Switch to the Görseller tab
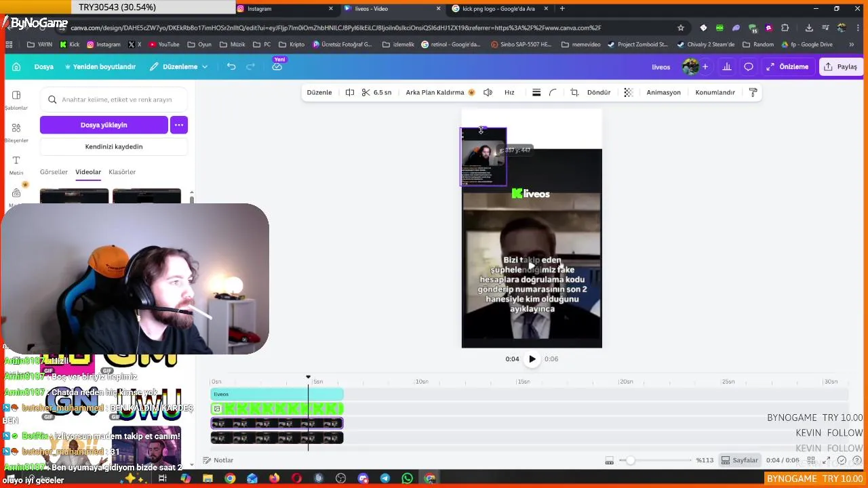Image resolution: width=868 pixels, height=488 pixels. [54, 172]
